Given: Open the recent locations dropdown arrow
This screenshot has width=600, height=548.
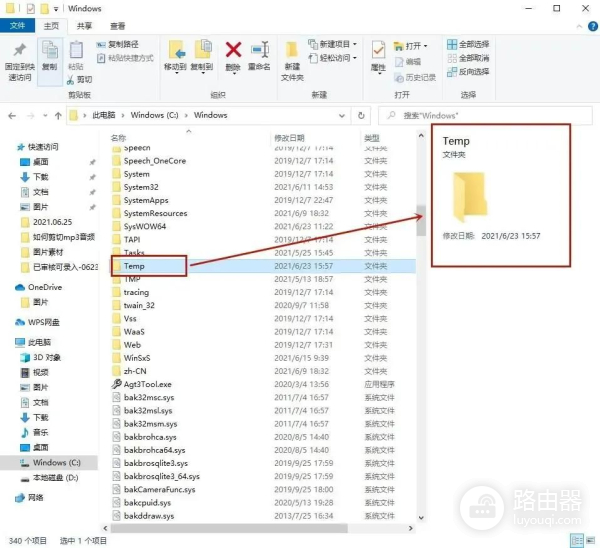Looking at the screenshot, I should pyautogui.click(x=45, y=116).
